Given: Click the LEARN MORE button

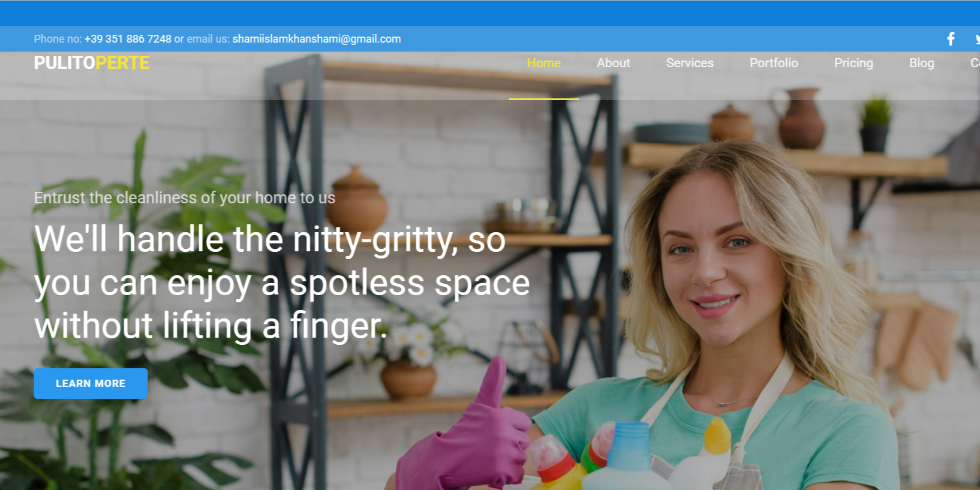Looking at the screenshot, I should [x=91, y=383].
